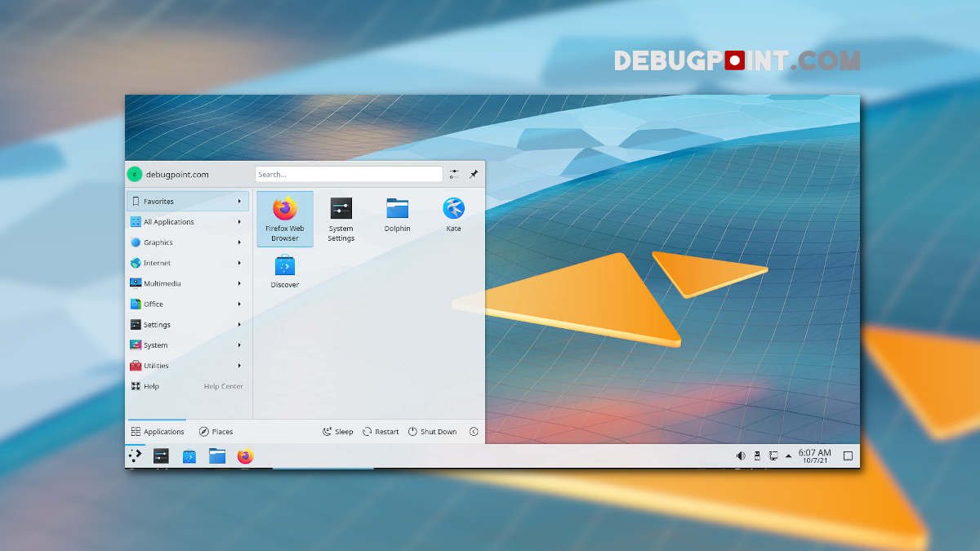The width and height of the screenshot is (980, 551).
Task: Launch Kate text editor from favorites
Action: tap(453, 215)
